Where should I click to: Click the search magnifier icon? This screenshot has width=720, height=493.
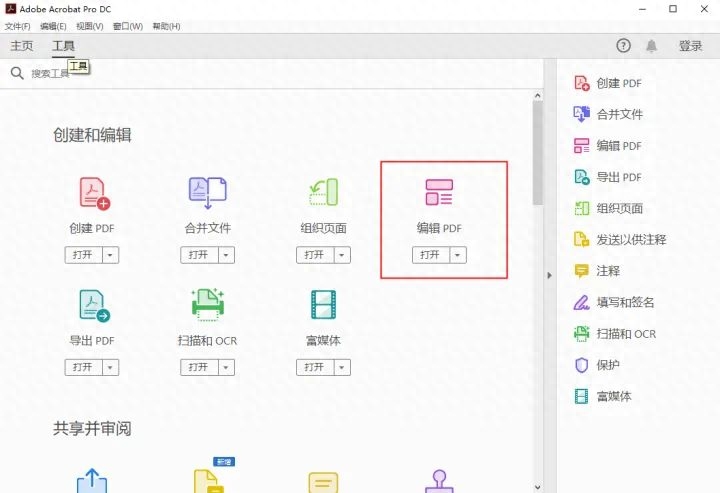tap(17, 73)
